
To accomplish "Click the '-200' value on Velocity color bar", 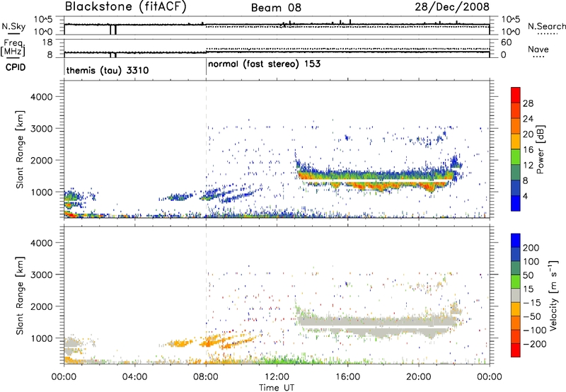I will (535, 344).
